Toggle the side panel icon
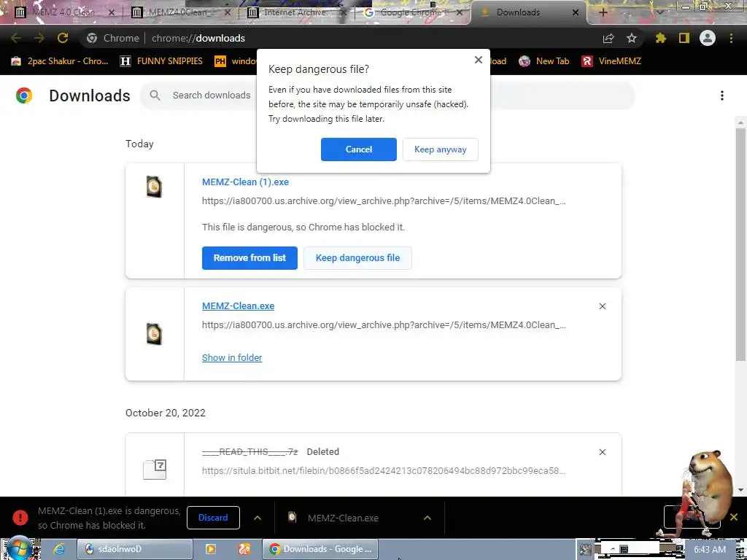The height and width of the screenshot is (560, 747). coord(684,38)
